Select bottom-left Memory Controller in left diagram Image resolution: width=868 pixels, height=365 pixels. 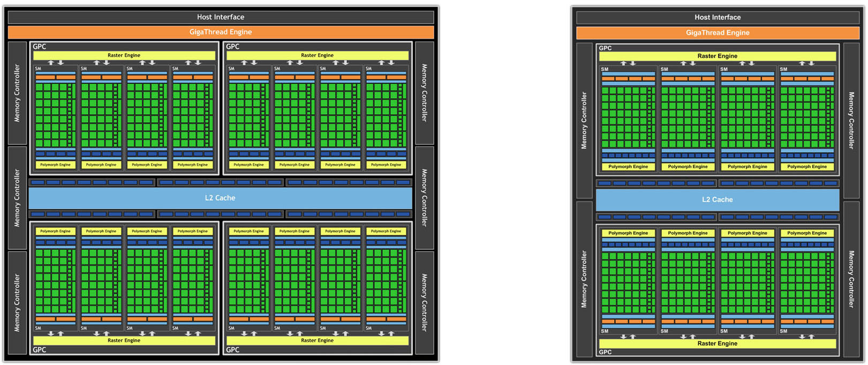(x=17, y=303)
